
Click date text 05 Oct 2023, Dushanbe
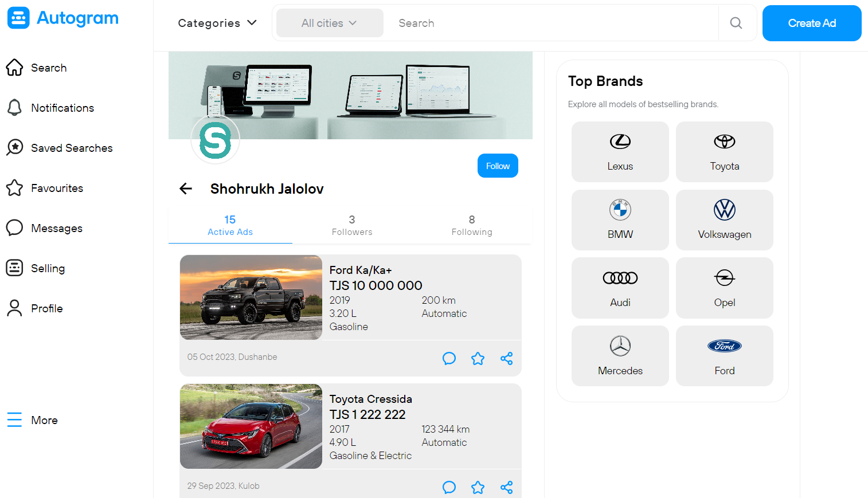tap(232, 357)
